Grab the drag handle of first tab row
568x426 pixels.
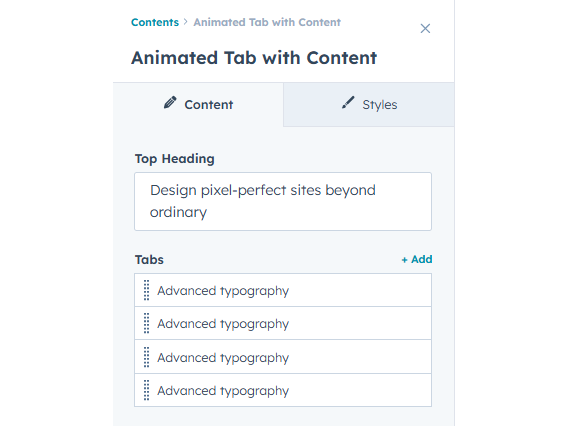(x=146, y=290)
